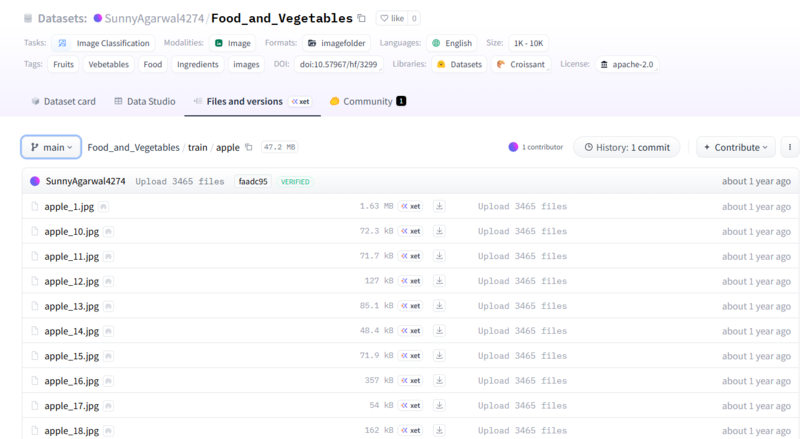Image resolution: width=800 pixels, height=439 pixels.
Task: Click the safe-scan icon beside apple_1.jpg
Action: 104,207
